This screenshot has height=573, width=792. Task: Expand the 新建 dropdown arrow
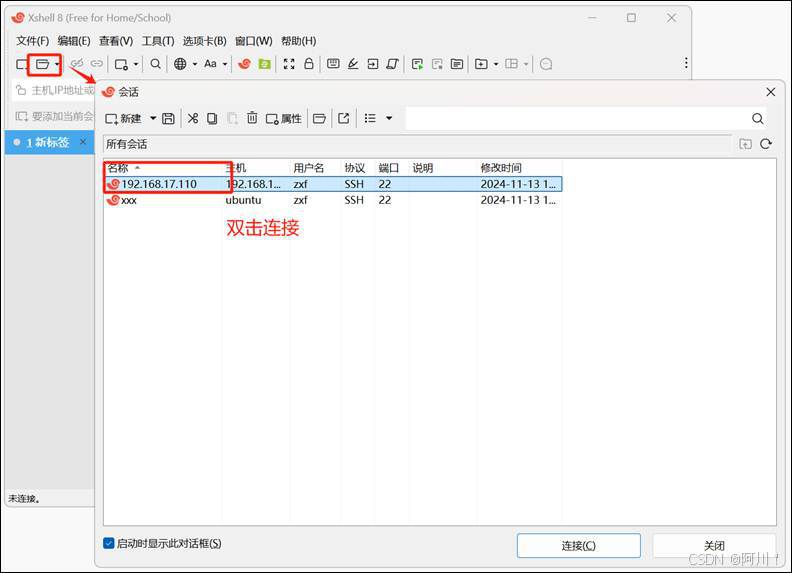(x=153, y=118)
